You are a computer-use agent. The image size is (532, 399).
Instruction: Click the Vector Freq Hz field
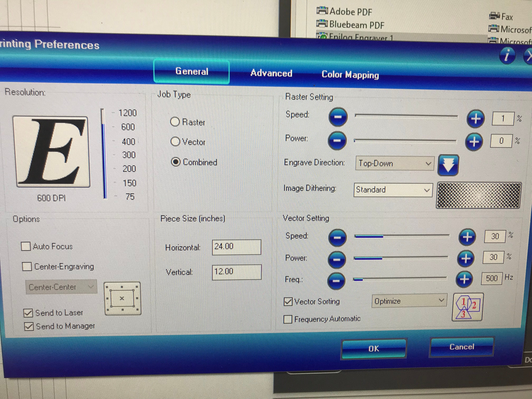(492, 279)
